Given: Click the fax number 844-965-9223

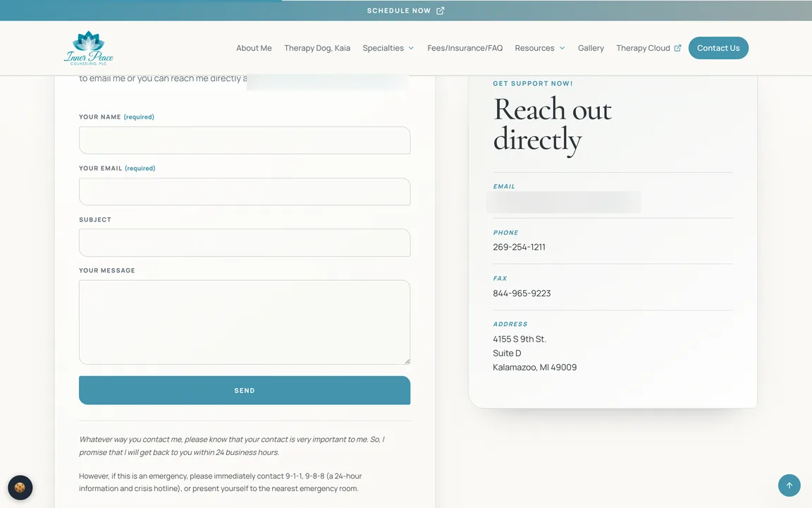Looking at the screenshot, I should pyautogui.click(x=522, y=294).
